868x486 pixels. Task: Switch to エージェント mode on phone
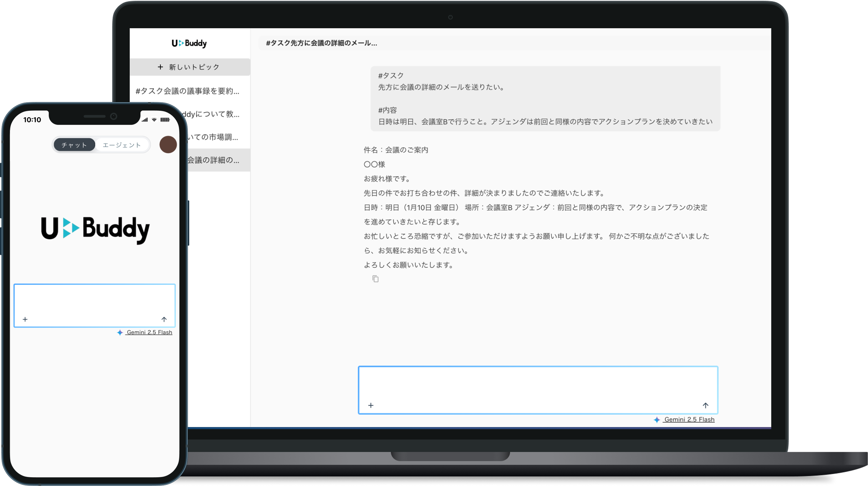tap(122, 145)
